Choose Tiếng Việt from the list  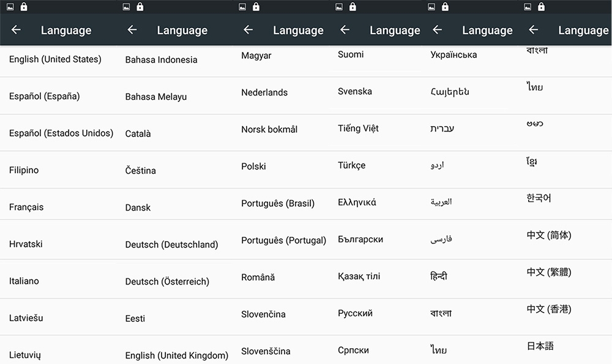(x=358, y=128)
